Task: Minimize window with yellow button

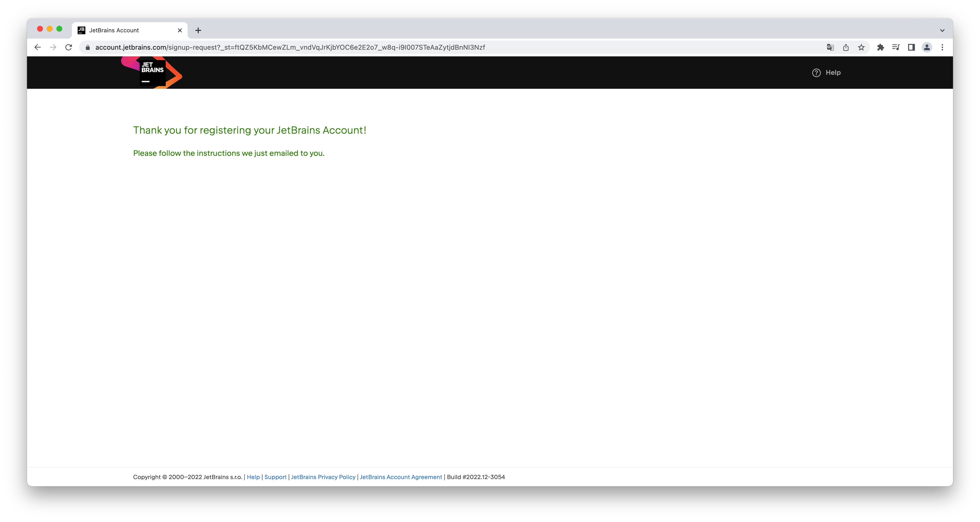Action: coord(49,29)
